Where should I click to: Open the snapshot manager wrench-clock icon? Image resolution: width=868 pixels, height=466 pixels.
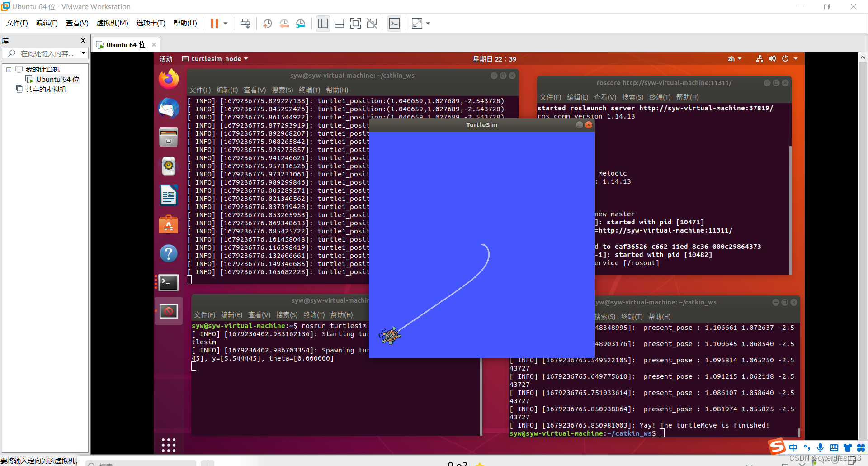301,24
